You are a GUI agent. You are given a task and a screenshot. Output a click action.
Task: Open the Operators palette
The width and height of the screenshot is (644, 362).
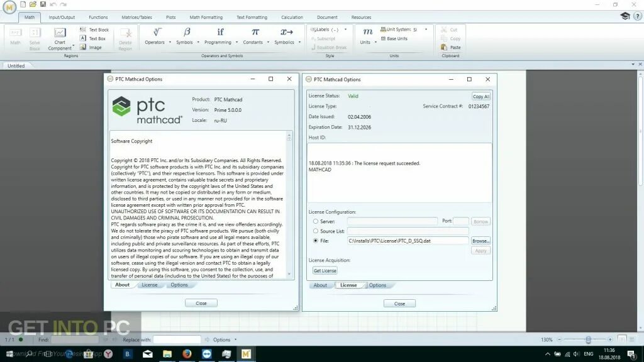[155, 36]
